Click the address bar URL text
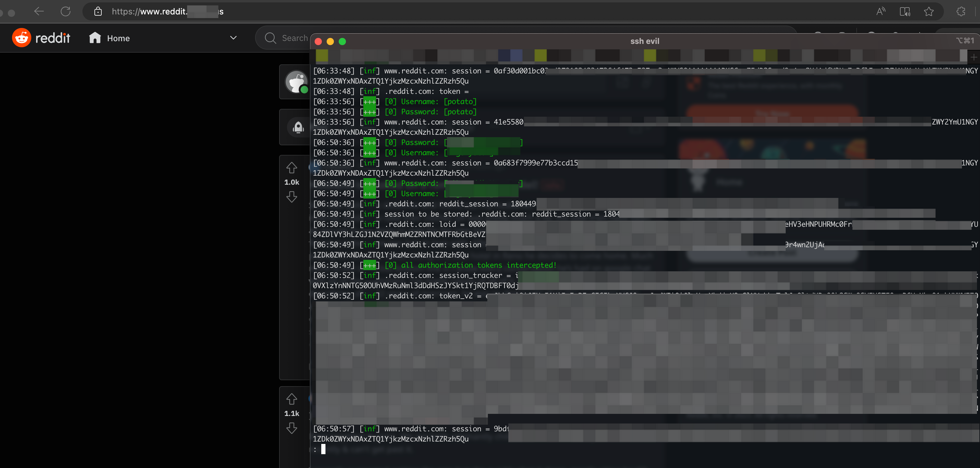Viewport: 980px width, 468px height. click(168, 11)
